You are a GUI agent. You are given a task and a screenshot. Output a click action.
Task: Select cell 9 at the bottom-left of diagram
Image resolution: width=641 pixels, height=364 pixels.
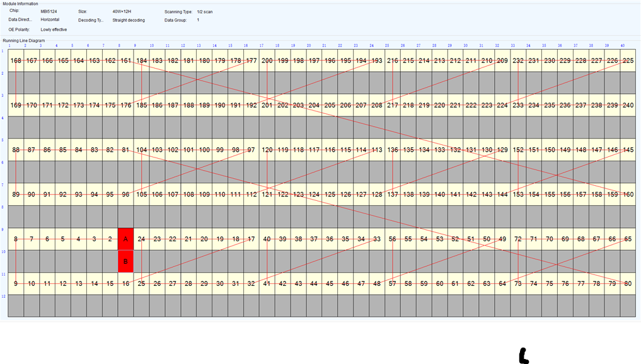click(x=15, y=283)
